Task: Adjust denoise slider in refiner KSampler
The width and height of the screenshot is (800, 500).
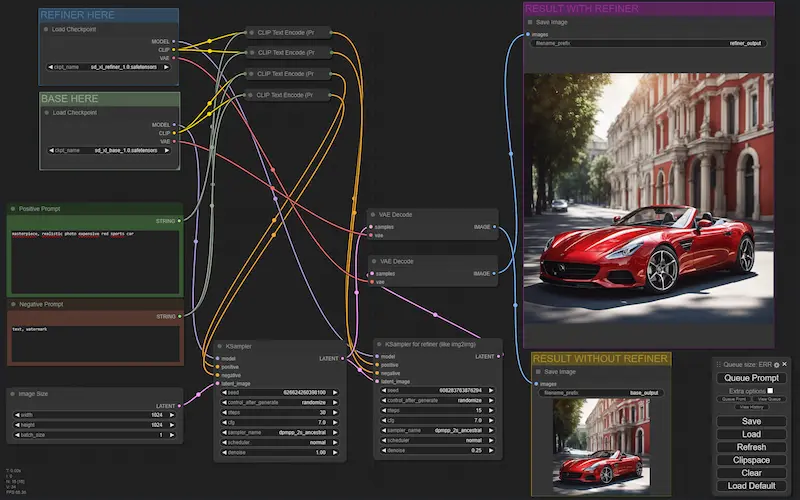Action: click(x=437, y=451)
